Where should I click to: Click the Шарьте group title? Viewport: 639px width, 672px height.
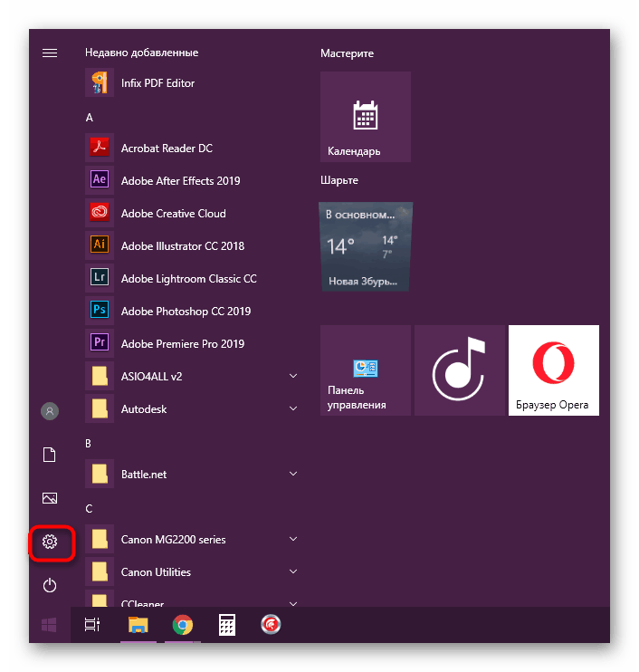click(x=339, y=180)
